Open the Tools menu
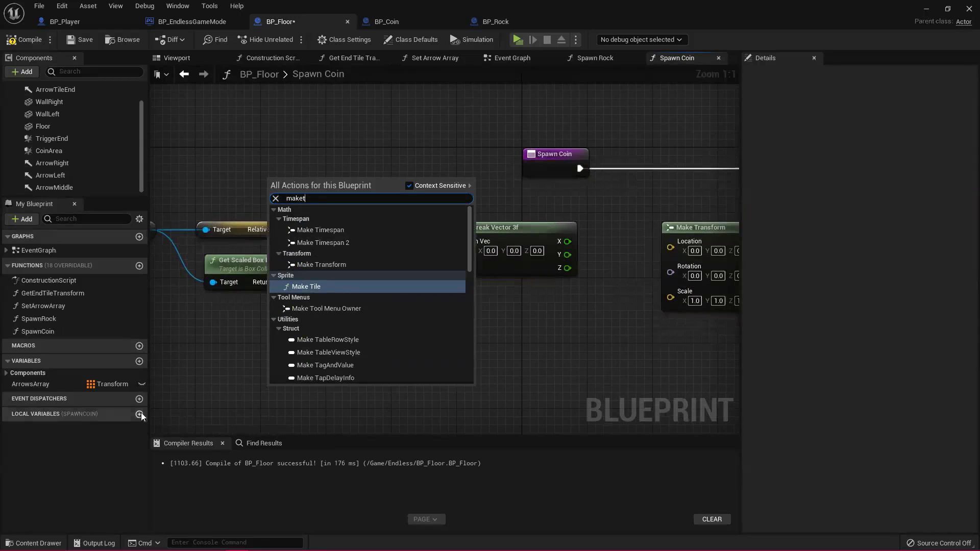The width and height of the screenshot is (980, 551). (x=209, y=6)
